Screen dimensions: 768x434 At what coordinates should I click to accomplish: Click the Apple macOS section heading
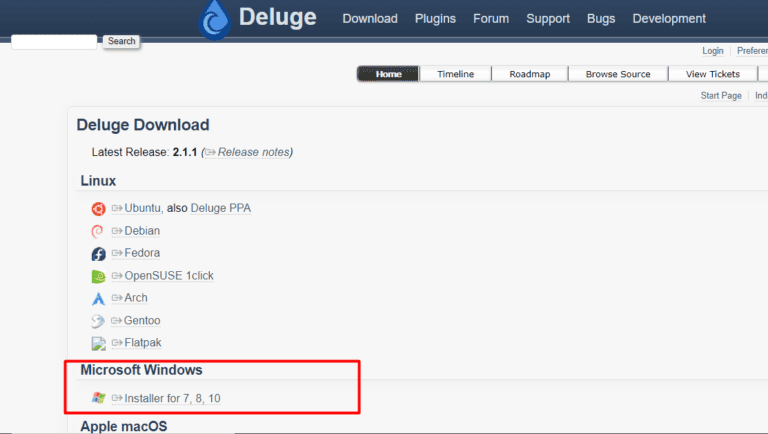[x=124, y=426]
